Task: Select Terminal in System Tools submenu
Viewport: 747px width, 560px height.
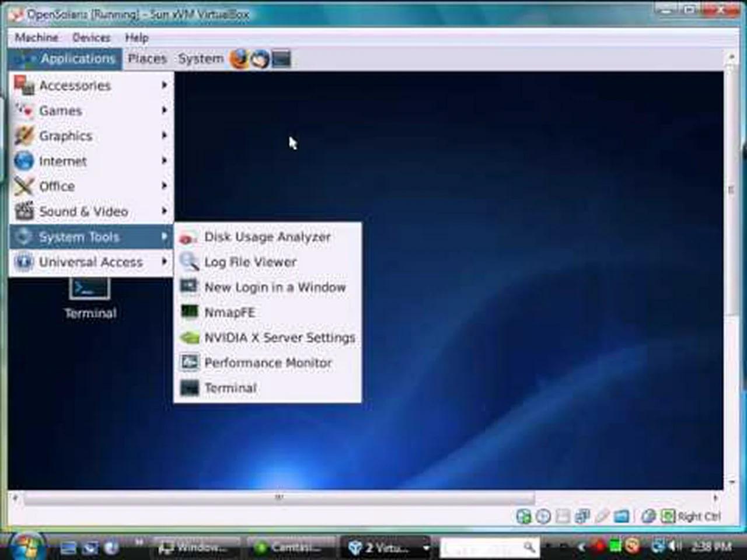Action: click(x=230, y=388)
